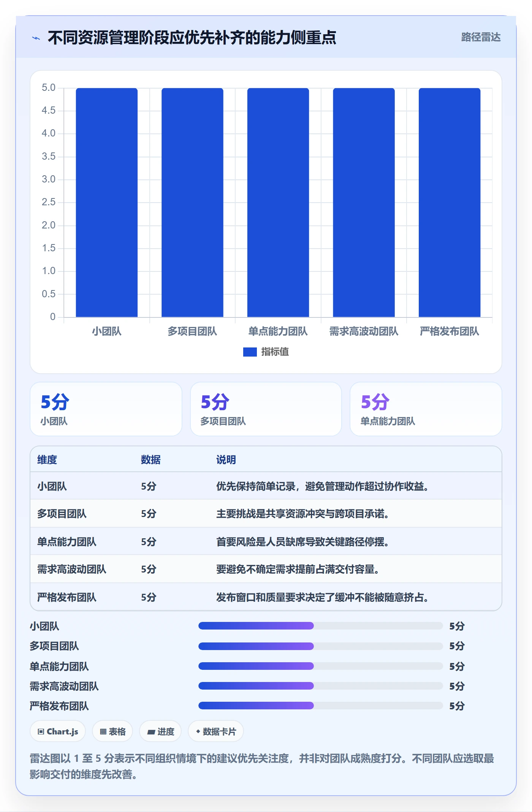Click the 需求高波动团队 progress bar

point(321,686)
